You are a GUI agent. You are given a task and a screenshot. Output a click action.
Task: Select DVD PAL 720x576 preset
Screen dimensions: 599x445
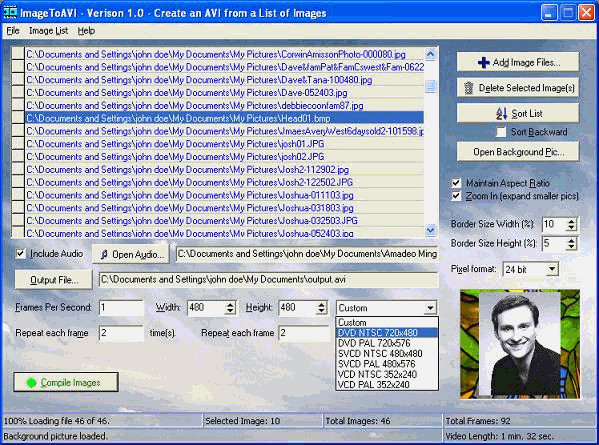point(387,343)
